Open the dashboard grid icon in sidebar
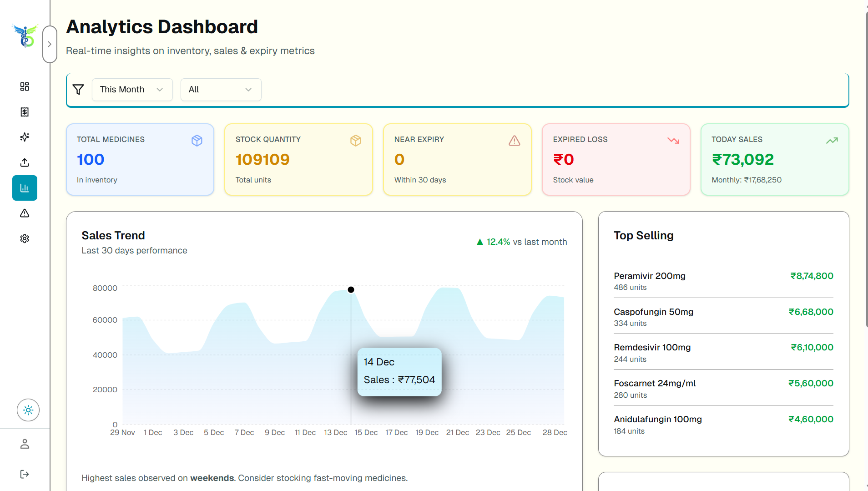Screen dimensions: 868x491 (x=25, y=86)
